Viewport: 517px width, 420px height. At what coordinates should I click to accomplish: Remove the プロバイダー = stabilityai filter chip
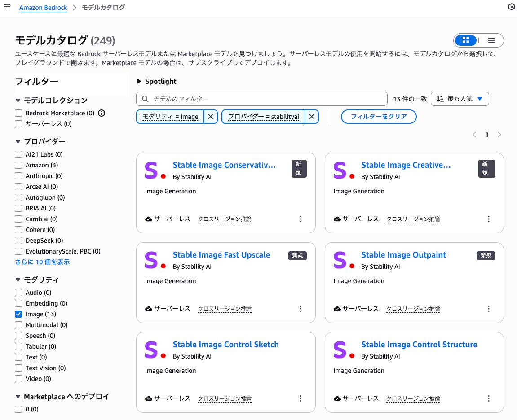tap(311, 116)
